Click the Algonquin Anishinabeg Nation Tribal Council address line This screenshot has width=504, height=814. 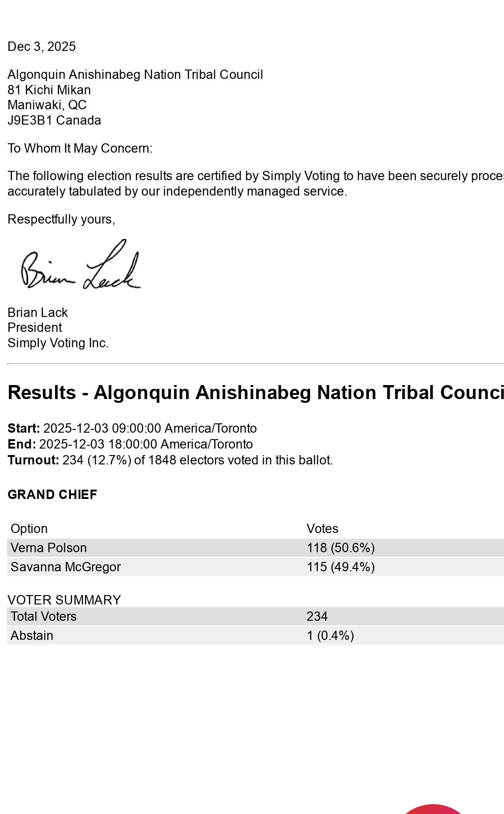click(x=135, y=75)
